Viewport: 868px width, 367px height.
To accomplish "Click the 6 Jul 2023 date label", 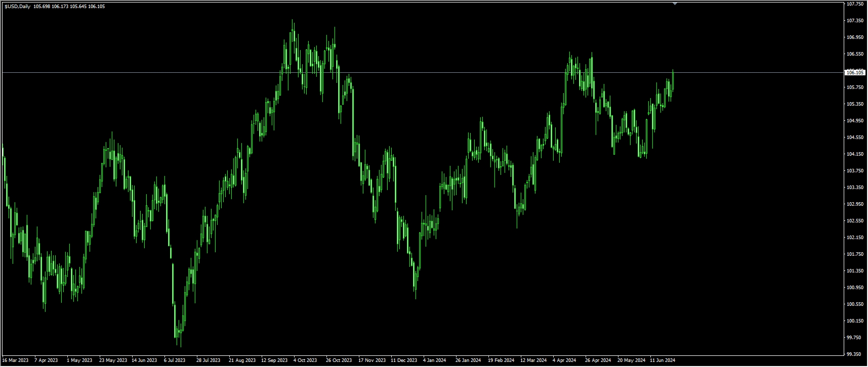I will click(175, 360).
